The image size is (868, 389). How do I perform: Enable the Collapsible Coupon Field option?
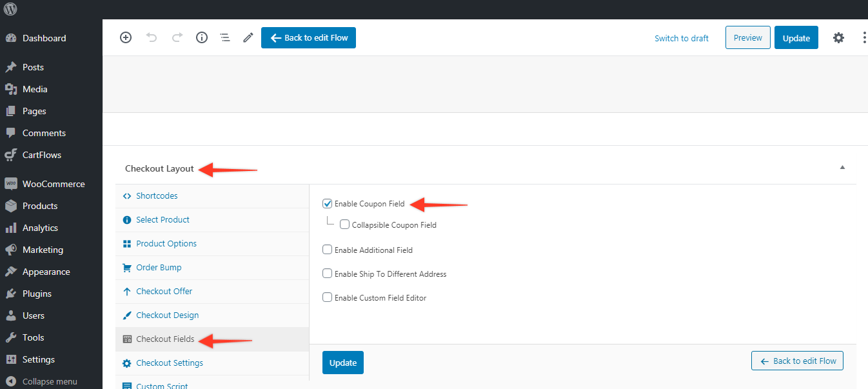click(x=344, y=224)
